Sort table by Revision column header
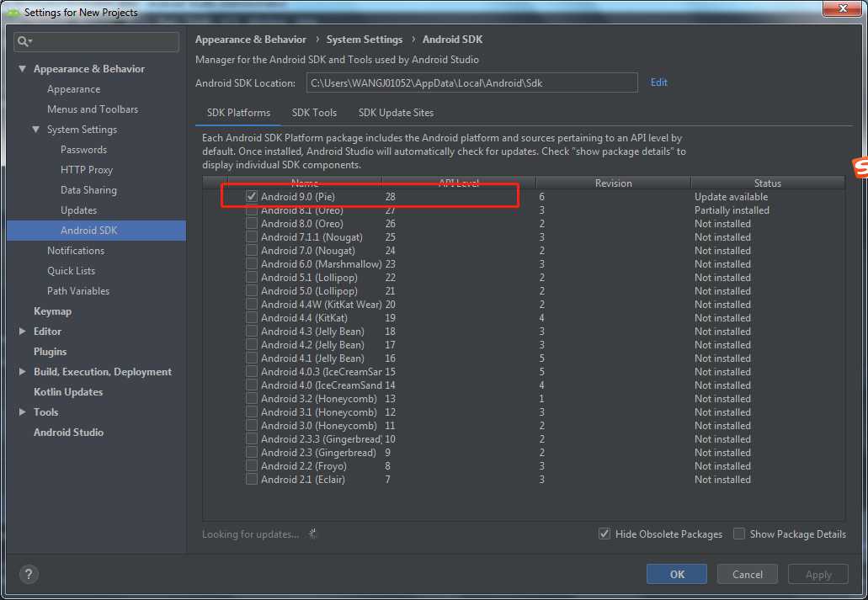Image resolution: width=868 pixels, height=600 pixels. point(614,183)
